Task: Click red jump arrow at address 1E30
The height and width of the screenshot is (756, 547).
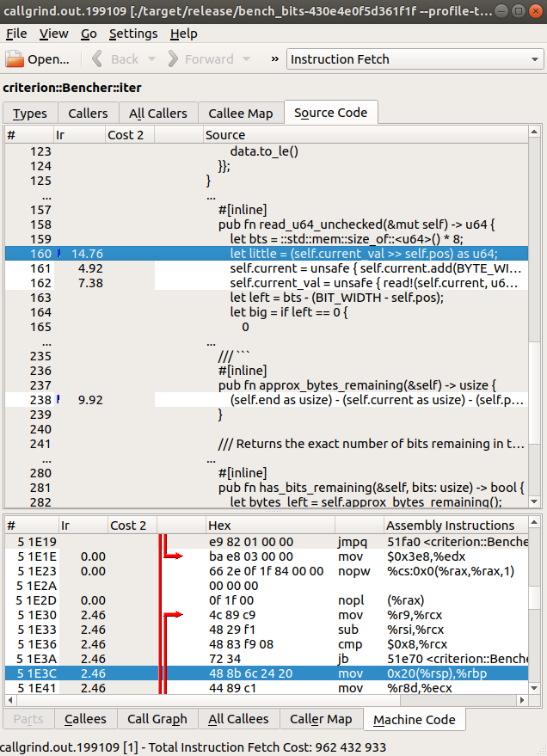Action: [175, 615]
